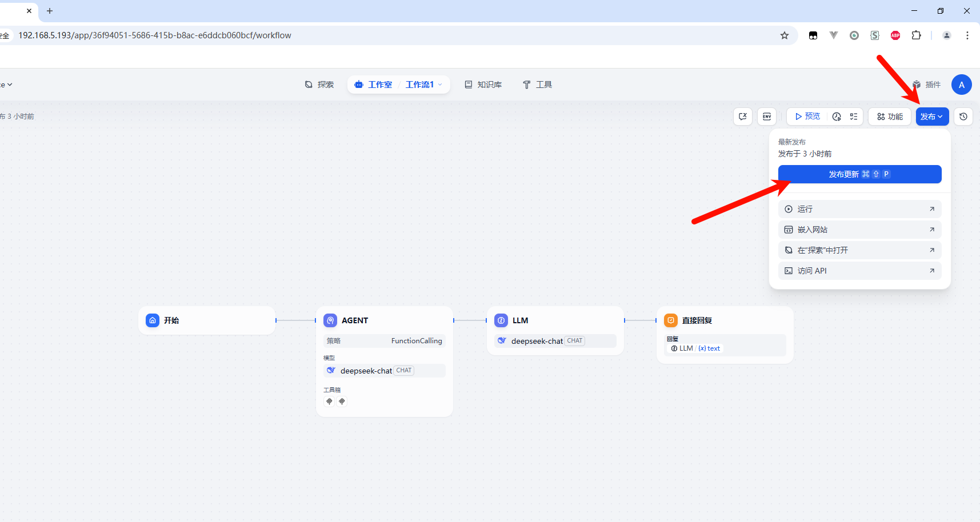This screenshot has height=522, width=980.
Task: Select the AGENT node title
Action: pyautogui.click(x=355, y=320)
